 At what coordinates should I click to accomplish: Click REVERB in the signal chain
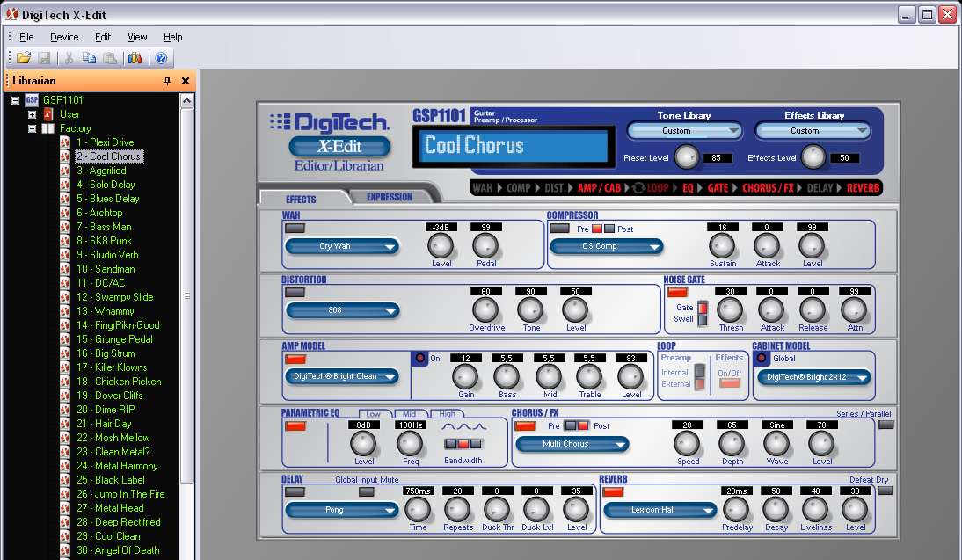863,188
